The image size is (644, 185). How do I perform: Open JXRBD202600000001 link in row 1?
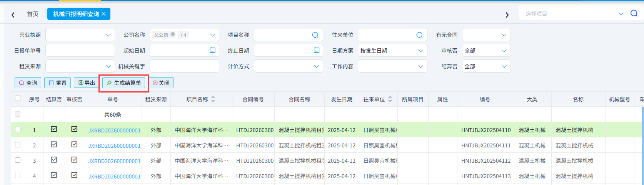(x=114, y=130)
